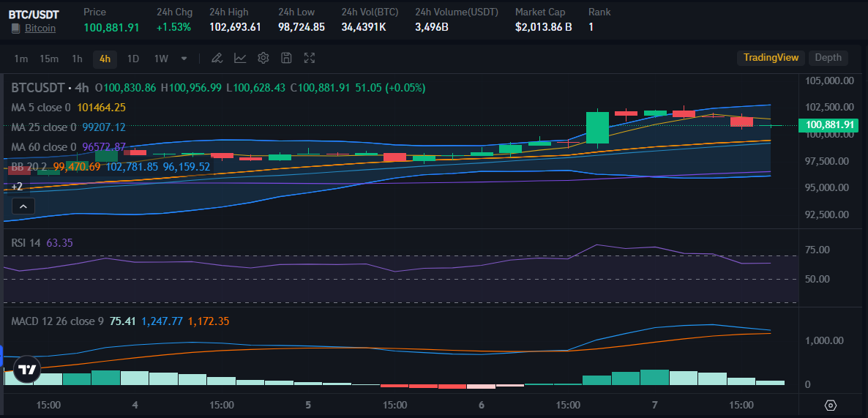Click the Bitcoin book icon

[16, 28]
